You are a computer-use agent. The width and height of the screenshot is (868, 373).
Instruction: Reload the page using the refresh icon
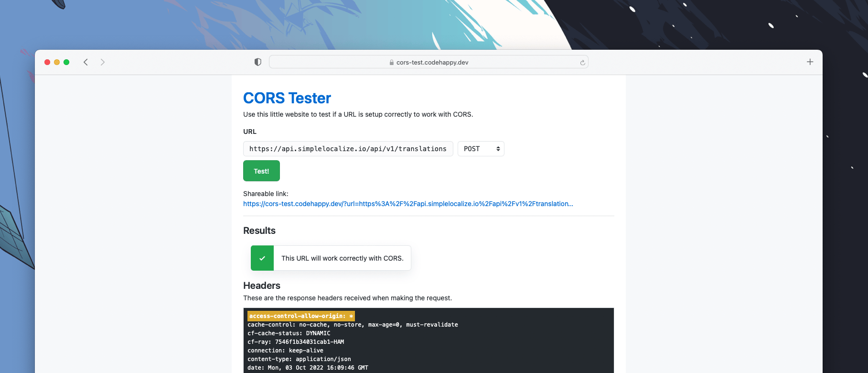coord(582,63)
